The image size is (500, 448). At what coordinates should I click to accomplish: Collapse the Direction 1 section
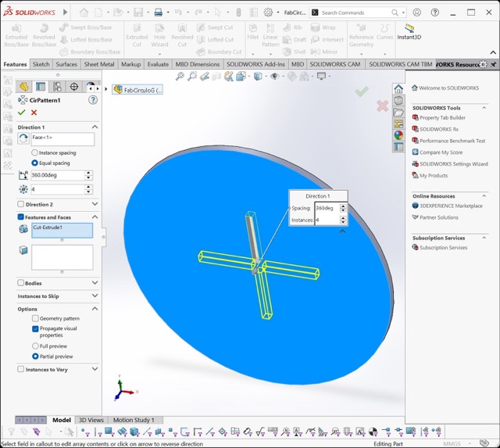(95, 127)
